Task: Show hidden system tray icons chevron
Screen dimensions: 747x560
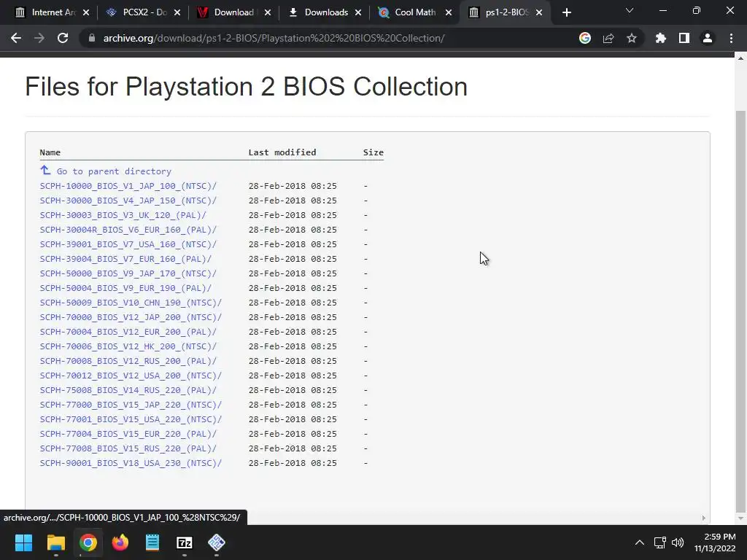Action: tap(639, 542)
